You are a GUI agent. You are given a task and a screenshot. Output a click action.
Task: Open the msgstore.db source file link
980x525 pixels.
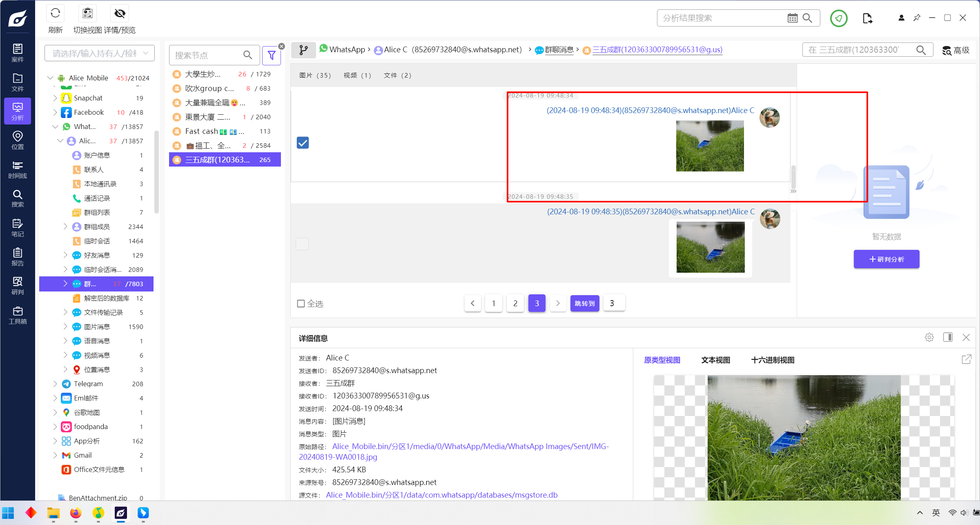[x=442, y=495]
